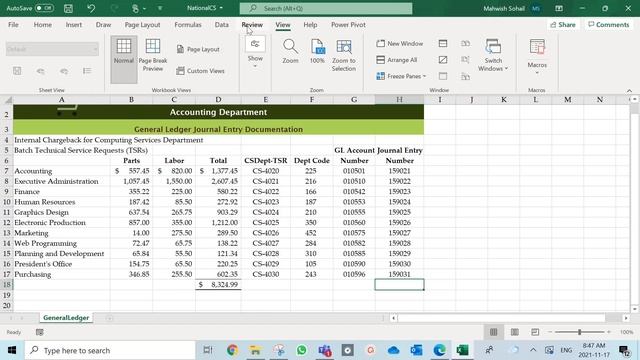640x360 pixels.
Task: Add a new sheet with plus button
Action: [109, 318]
